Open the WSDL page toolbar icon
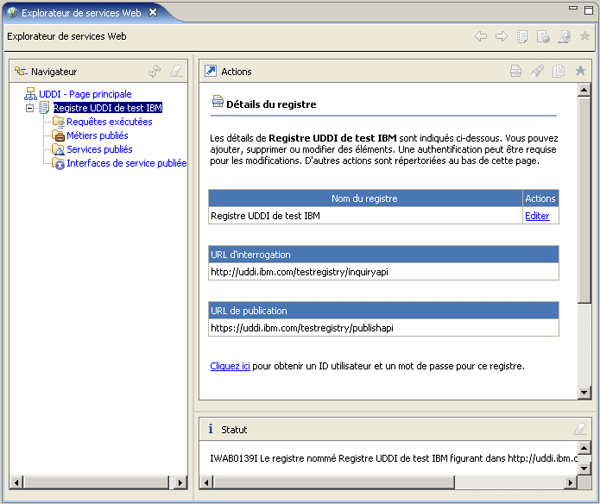The height and width of the screenshot is (504, 600). tap(564, 37)
